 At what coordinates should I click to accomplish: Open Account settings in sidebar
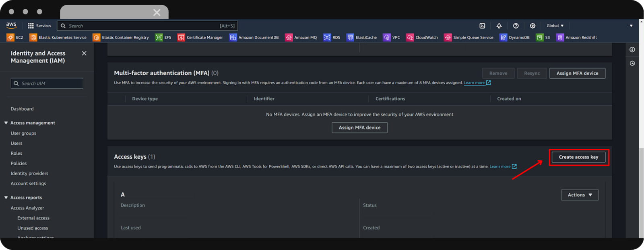point(28,184)
